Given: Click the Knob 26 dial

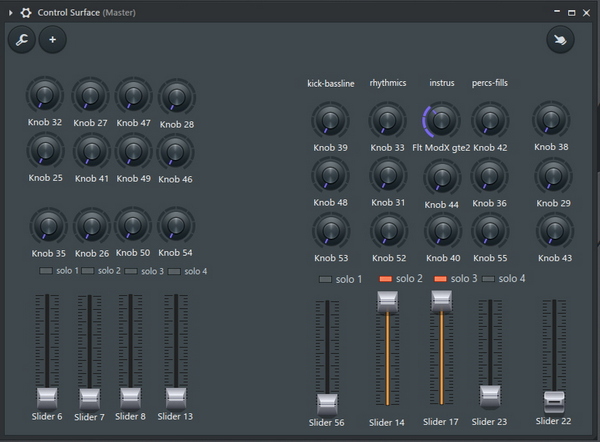Looking at the screenshot, I should (92, 226).
